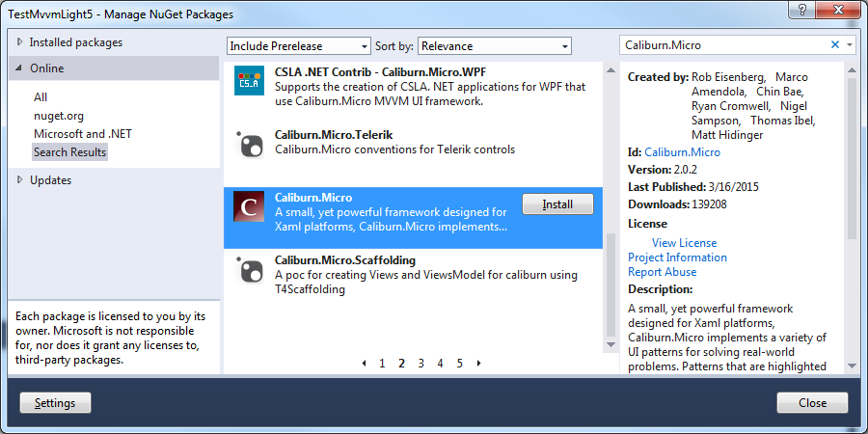Go to results page 4
The width and height of the screenshot is (868, 434).
tap(440, 364)
